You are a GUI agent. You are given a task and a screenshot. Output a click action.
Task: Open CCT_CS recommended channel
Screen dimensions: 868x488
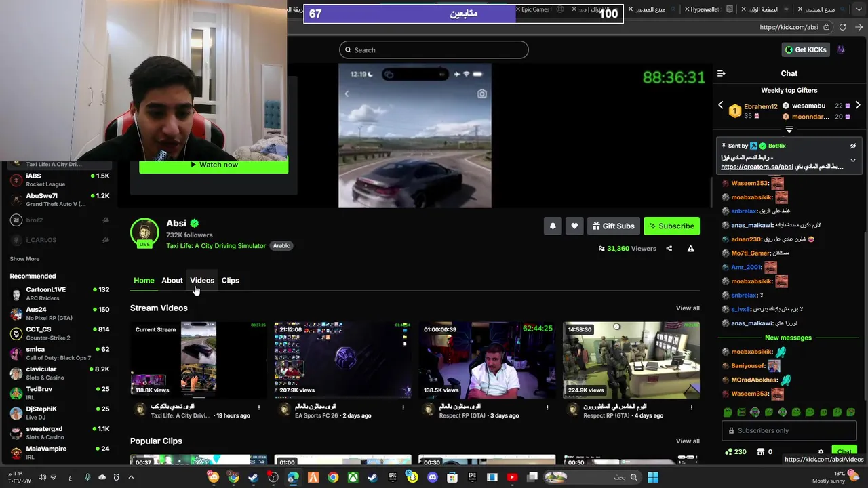pyautogui.click(x=59, y=333)
